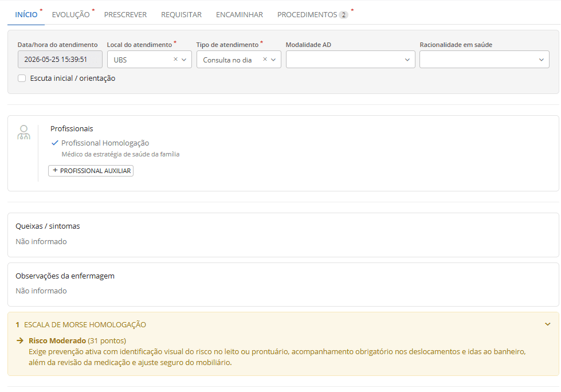The height and width of the screenshot is (392, 561).
Task: Click Médico da estratégia de saúde text
Action: coord(120,154)
